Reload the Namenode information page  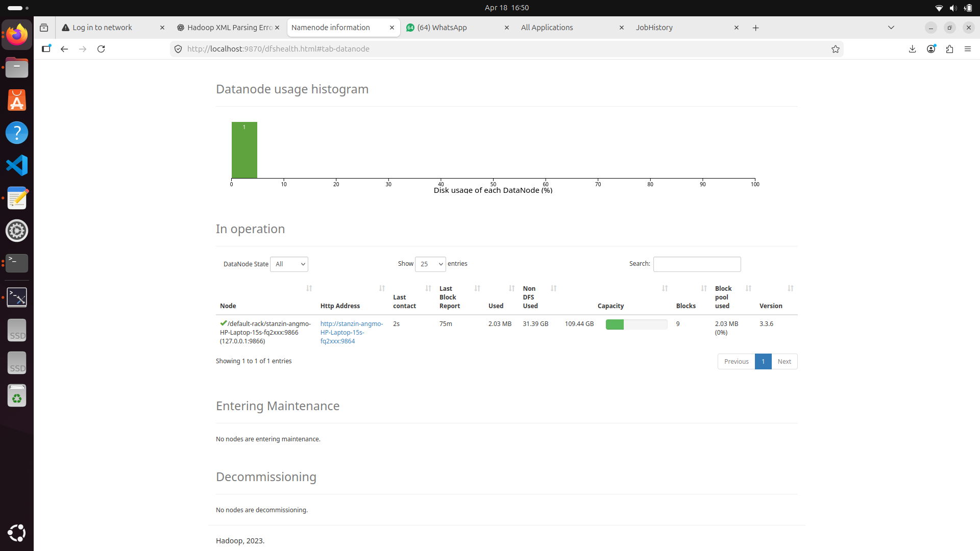(101, 48)
